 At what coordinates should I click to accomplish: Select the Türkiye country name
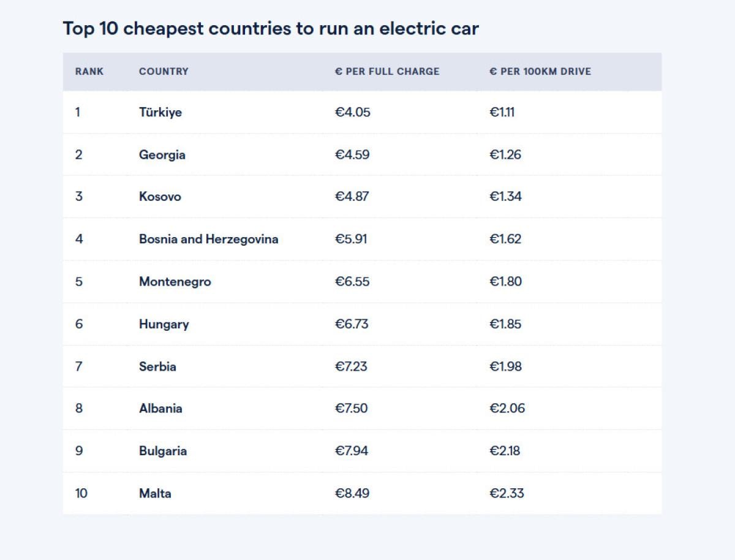pyautogui.click(x=160, y=113)
